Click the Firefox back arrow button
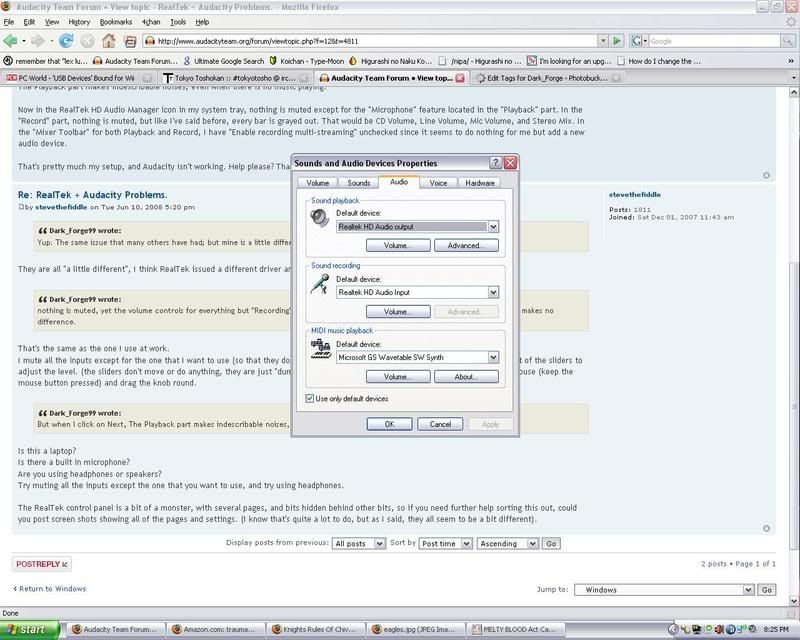Screen dimensions: 800x640 14,41
